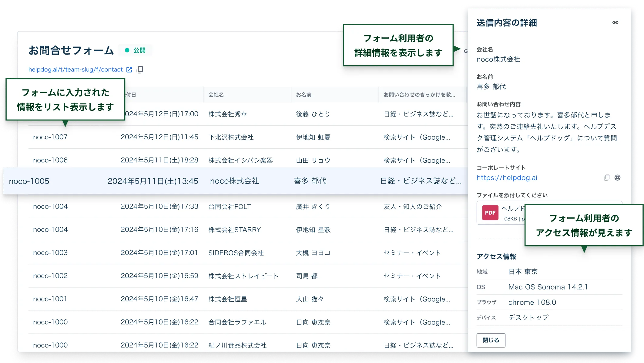Select the noco-1001 row ID
The width and height of the screenshot is (644, 363).
click(x=50, y=299)
